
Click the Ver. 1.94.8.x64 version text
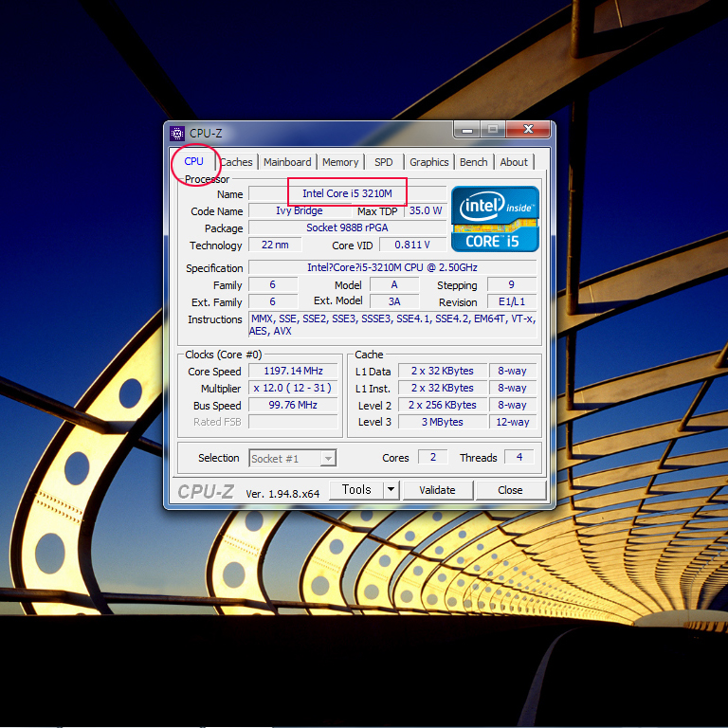click(x=282, y=494)
